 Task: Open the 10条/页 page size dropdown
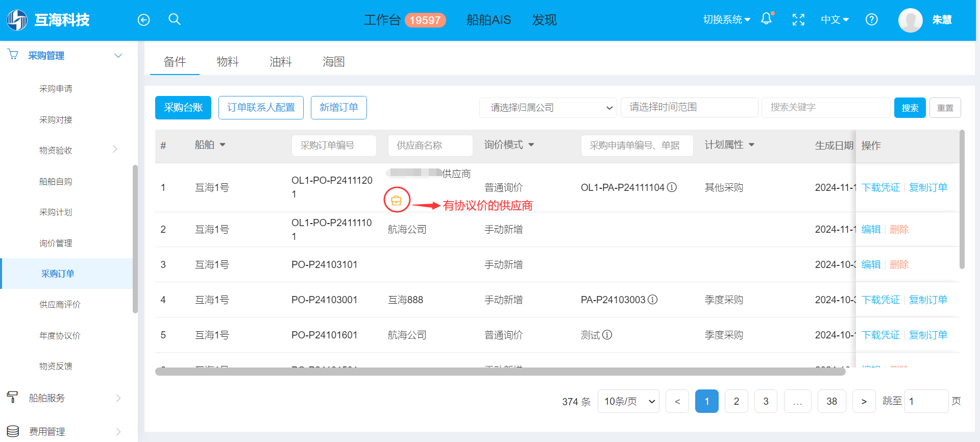(x=628, y=401)
